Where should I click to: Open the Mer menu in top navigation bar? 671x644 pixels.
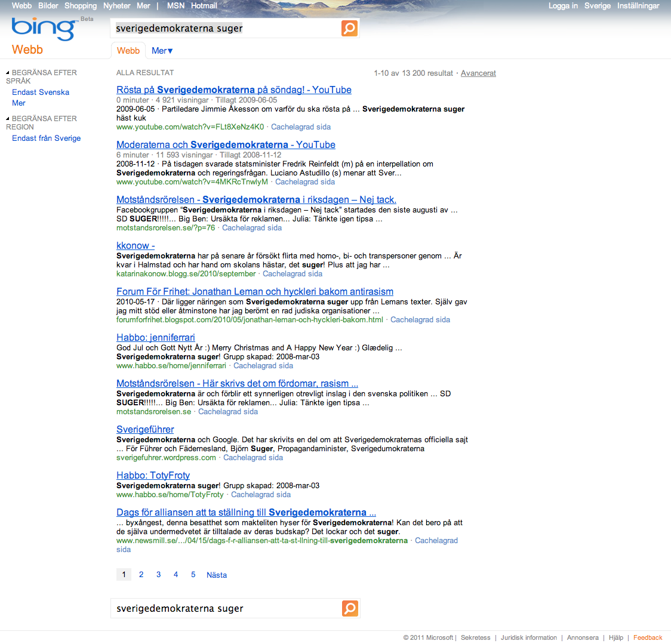coord(143,6)
